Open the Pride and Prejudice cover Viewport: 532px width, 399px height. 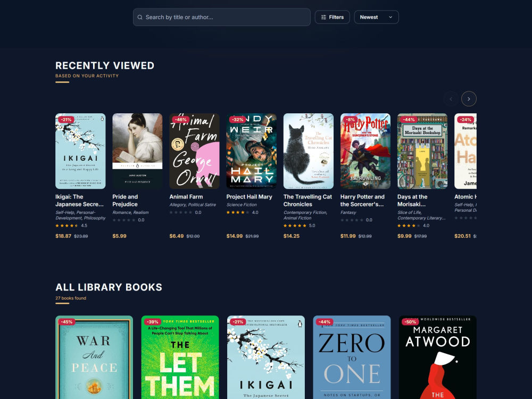137,151
